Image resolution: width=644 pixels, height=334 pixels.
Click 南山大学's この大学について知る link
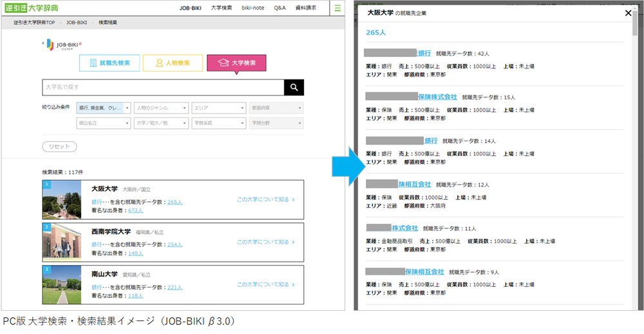266,284
